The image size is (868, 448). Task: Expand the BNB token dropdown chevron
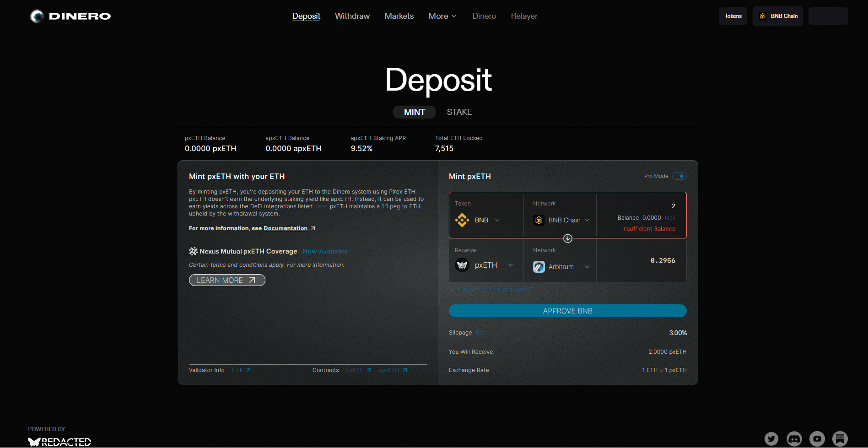[x=497, y=220]
